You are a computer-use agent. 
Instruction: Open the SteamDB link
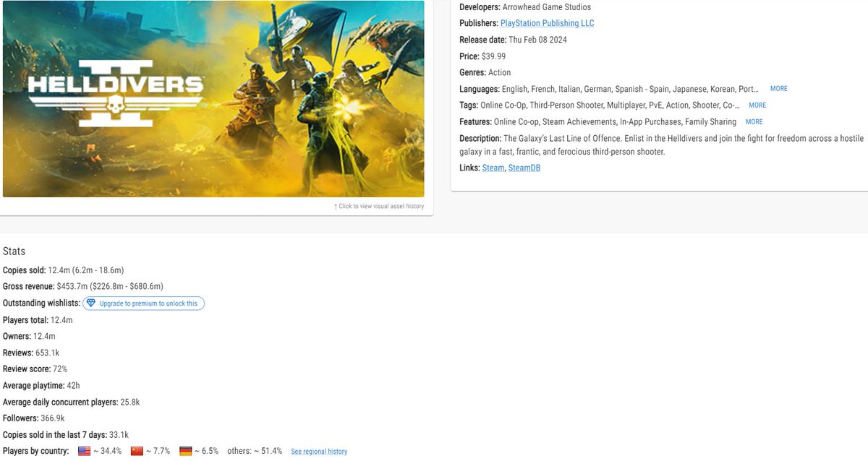coord(524,168)
